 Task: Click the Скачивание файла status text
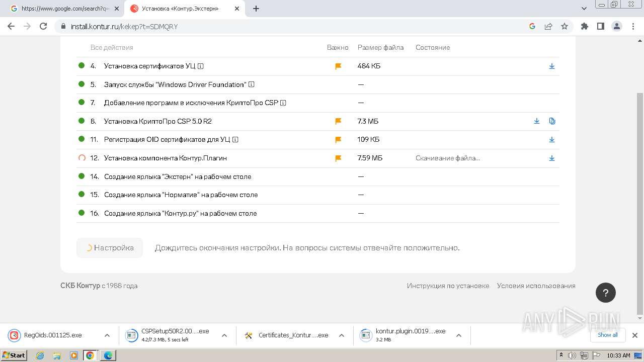click(448, 158)
